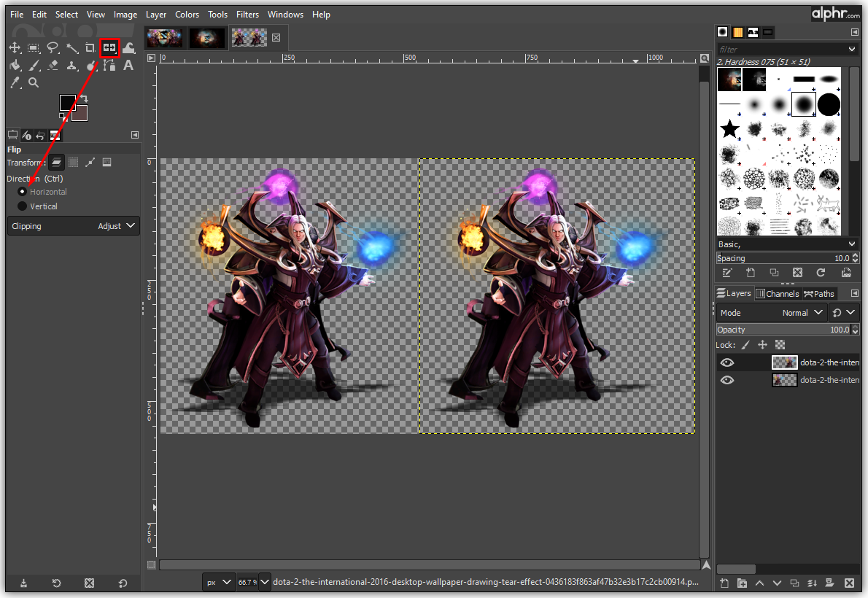Select the Eraser tool
This screenshot has height=598, width=868.
[x=53, y=66]
